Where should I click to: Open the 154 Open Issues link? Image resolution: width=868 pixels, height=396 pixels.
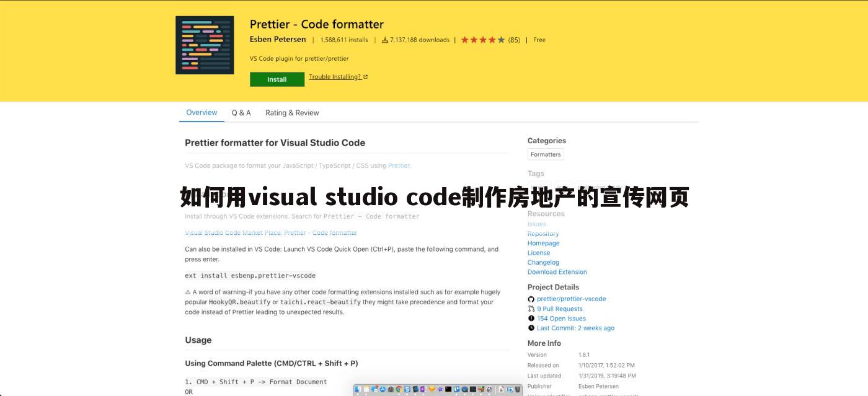[x=562, y=319]
